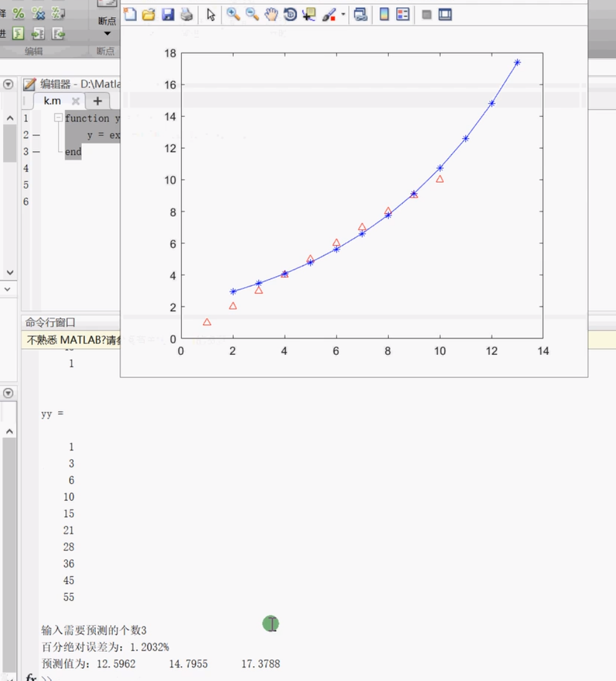Click the Show Plot Tools and Dock icon
The width and height of the screenshot is (616, 681).
445,14
